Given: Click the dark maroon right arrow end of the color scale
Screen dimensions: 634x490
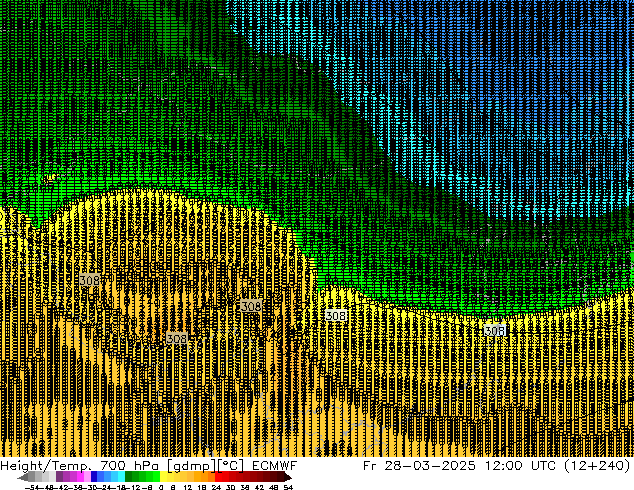Looking at the screenshot, I should tap(288, 477).
